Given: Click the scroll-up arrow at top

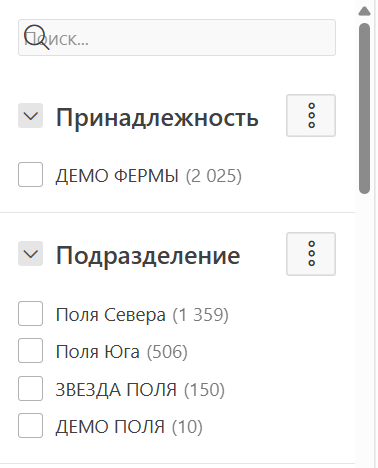Looking at the screenshot, I should [x=364, y=11].
